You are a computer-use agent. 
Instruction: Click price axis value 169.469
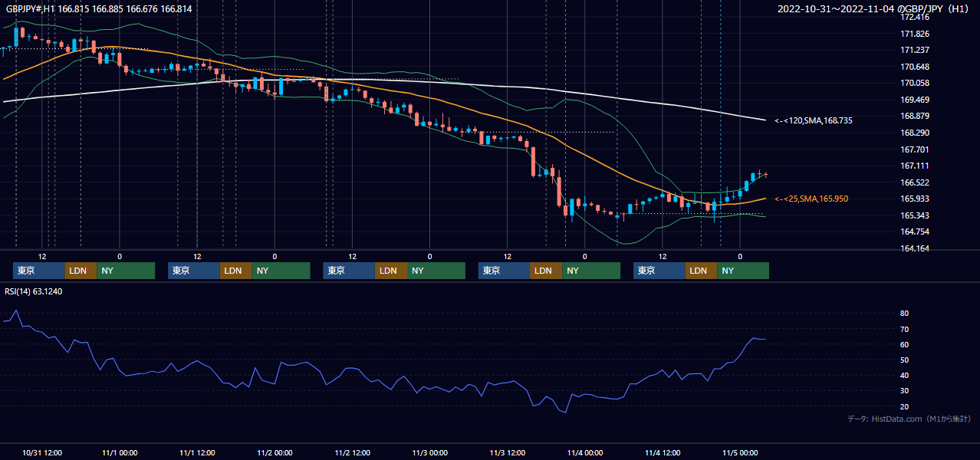pos(915,100)
